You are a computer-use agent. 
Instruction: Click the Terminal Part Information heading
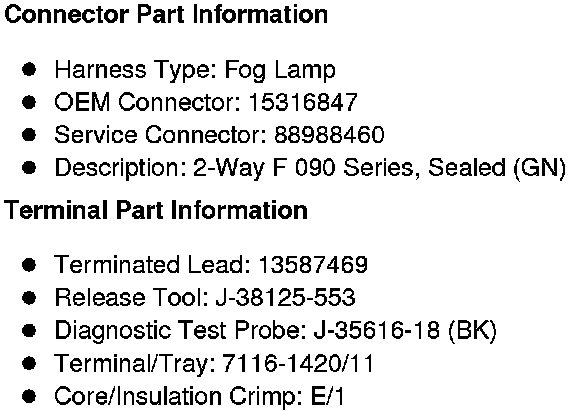pos(156,210)
